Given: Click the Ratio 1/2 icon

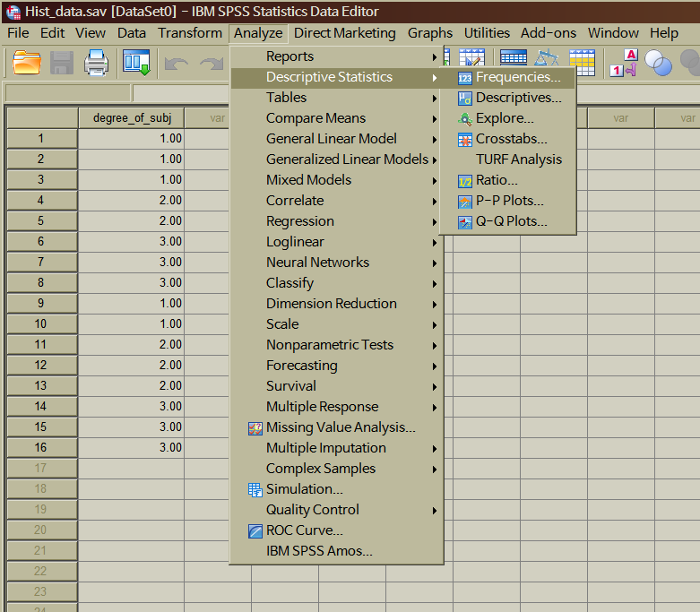Looking at the screenshot, I should pyautogui.click(x=465, y=181).
